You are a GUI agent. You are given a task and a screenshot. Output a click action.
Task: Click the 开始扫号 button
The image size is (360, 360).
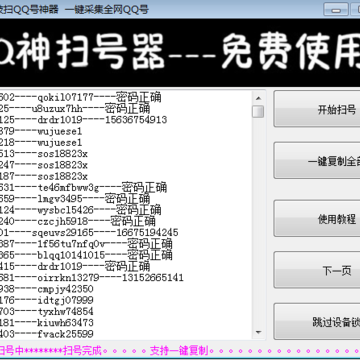pos(317,109)
